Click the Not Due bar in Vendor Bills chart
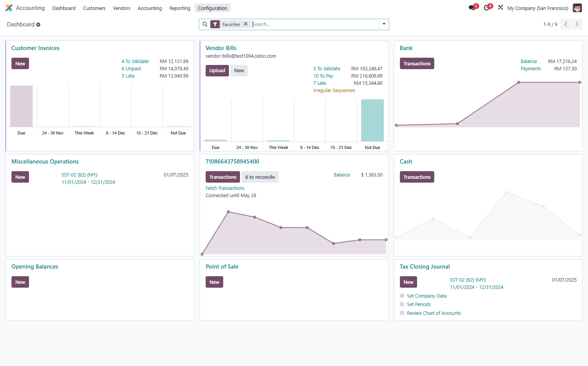588x366 pixels. (x=372, y=120)
